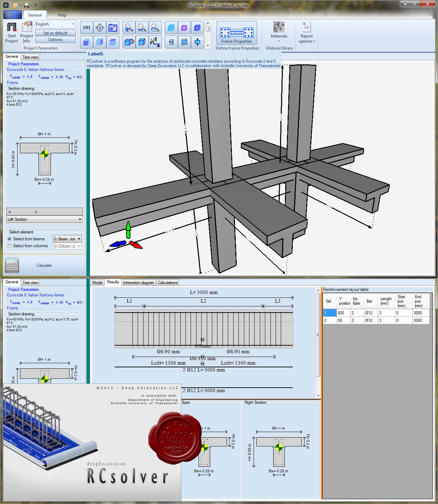Click the Set as default button

(55, 33)
